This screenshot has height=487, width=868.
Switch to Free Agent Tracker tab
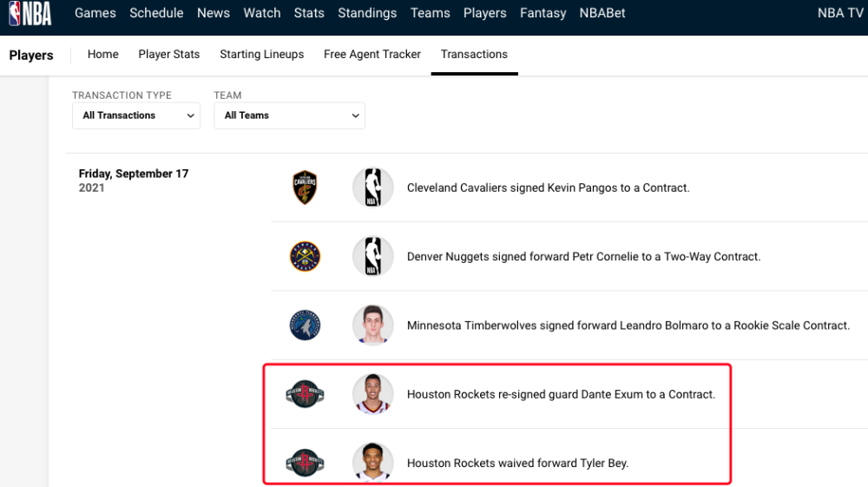tap(372, 54)
